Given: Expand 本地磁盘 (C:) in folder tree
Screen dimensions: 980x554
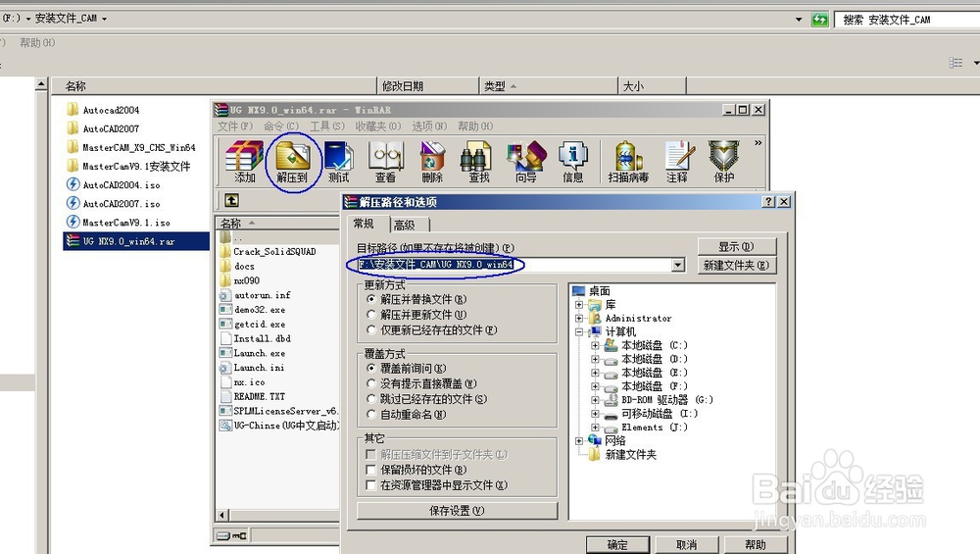Looking at the screenshot, I should (595, 345).
